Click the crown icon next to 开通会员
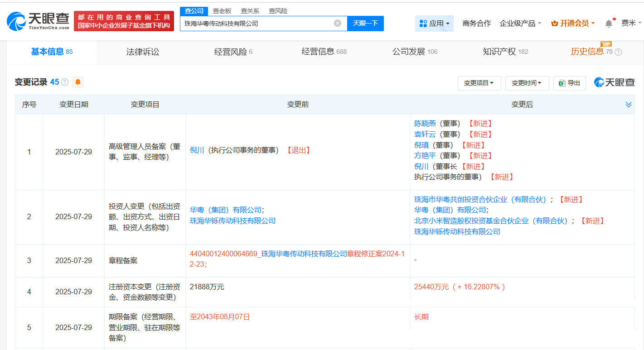 554,23
